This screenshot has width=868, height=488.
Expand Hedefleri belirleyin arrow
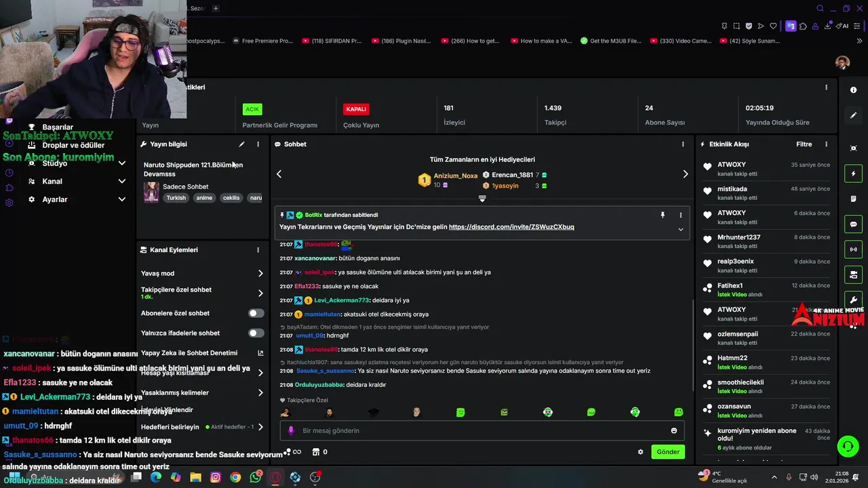(x=260, y=427)
